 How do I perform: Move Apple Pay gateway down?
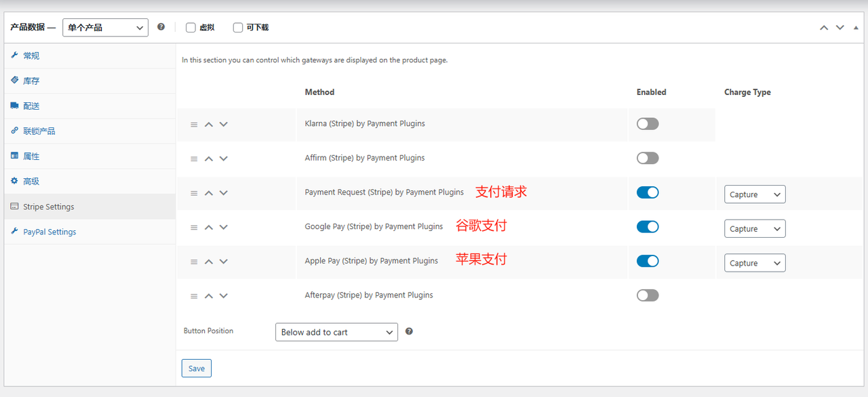(x=224, y=262)
